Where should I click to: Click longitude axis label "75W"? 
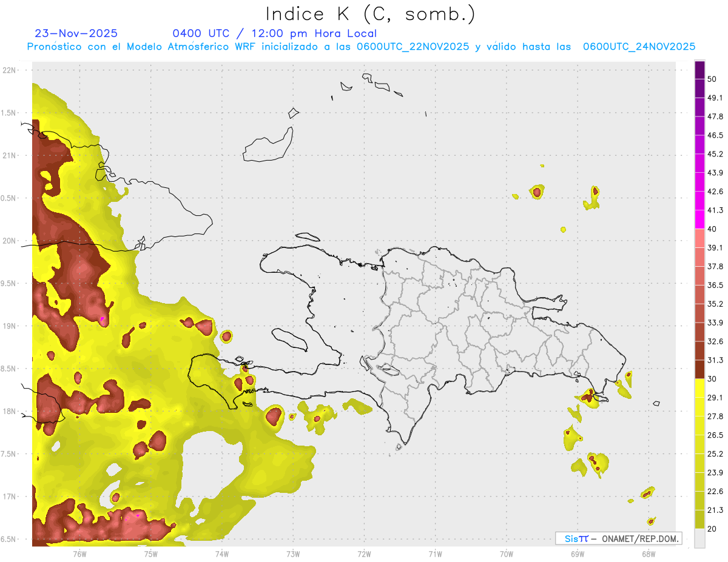click(x=151, y=554)
